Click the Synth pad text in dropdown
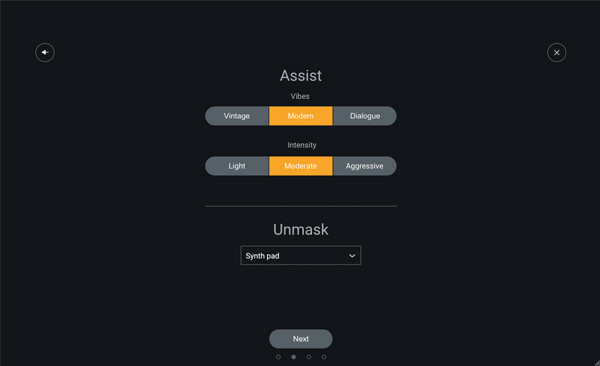The image size is (600, 366). (262, 256)
